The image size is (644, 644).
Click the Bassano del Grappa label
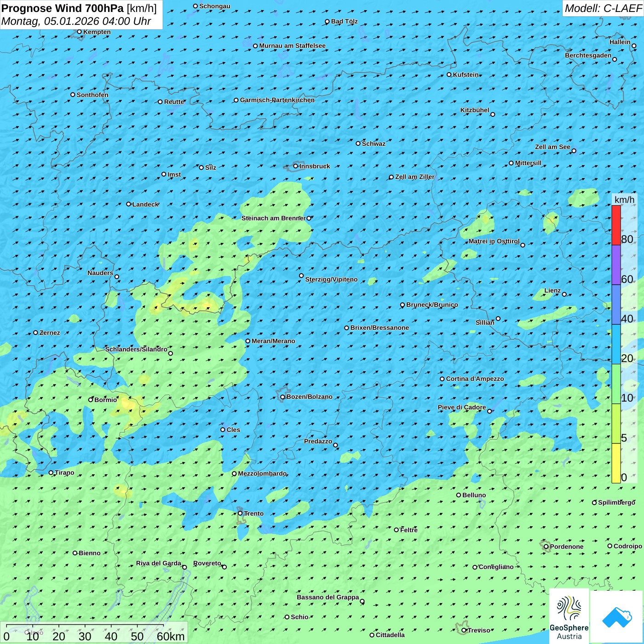point(328,597)
